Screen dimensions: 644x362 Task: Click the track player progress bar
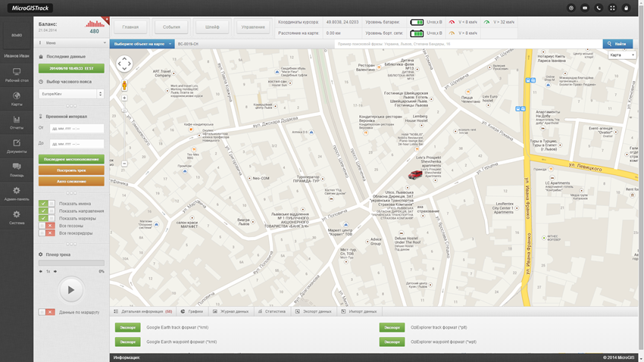tap(71, 263)
